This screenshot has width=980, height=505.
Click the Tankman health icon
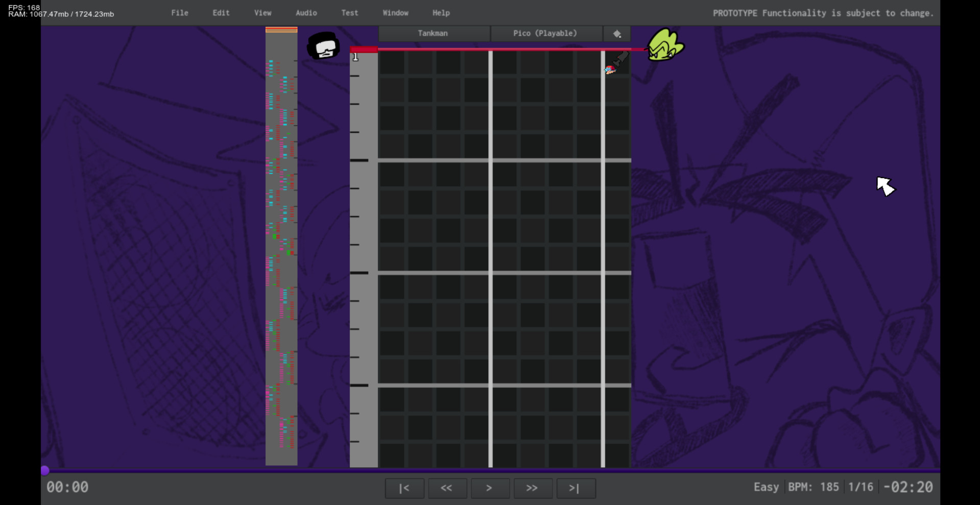(324, 46)
